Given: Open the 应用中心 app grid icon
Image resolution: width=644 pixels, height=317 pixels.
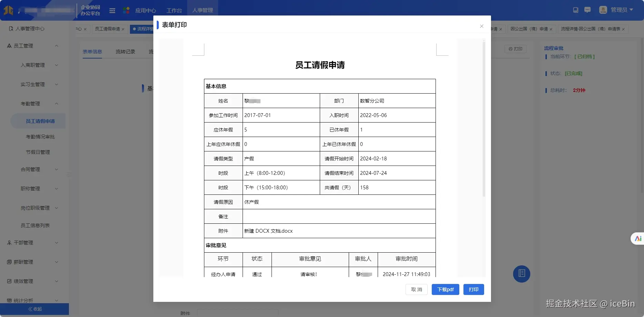Looking at the screenshot, I should (x=126, y=10).
